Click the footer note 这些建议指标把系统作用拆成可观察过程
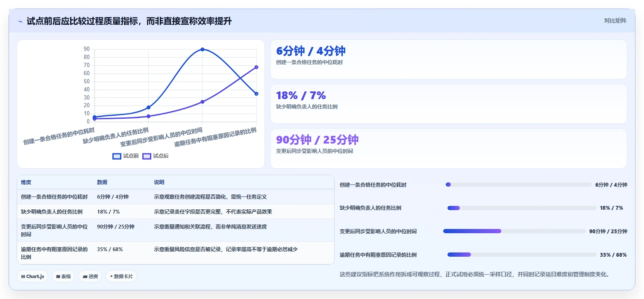The height and width of the screenshot is (299, 644). click(x=474, y=274)
